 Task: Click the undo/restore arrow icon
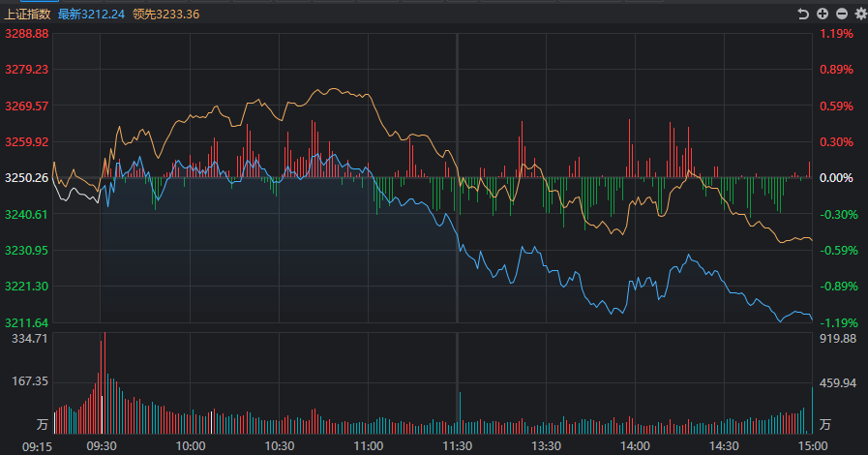tap(802, 14)
